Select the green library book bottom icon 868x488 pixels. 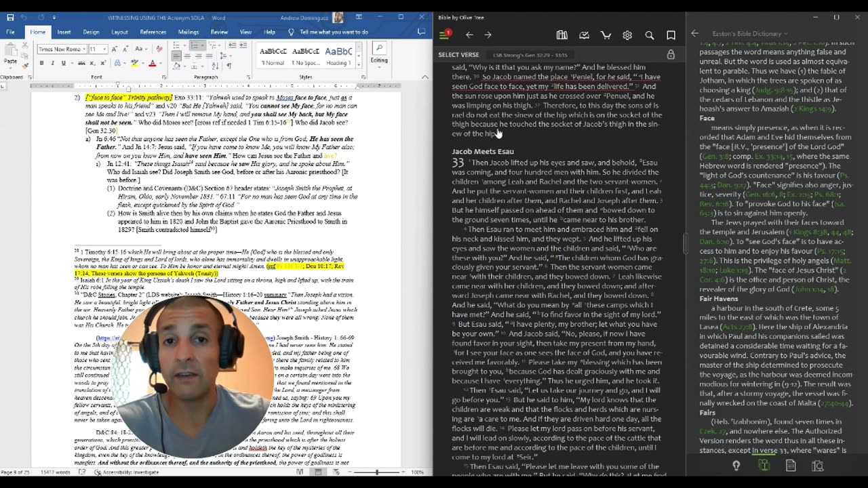[764, 466]
